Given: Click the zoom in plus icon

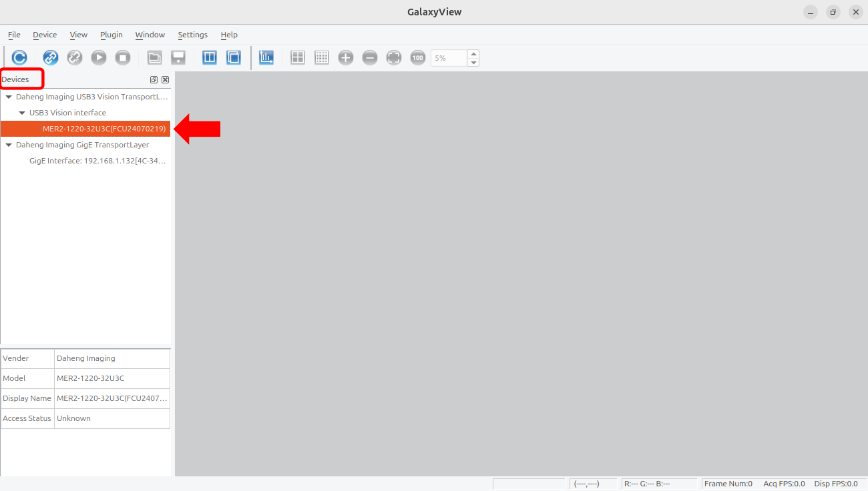Looking at the screenshot, I should 346,58.
